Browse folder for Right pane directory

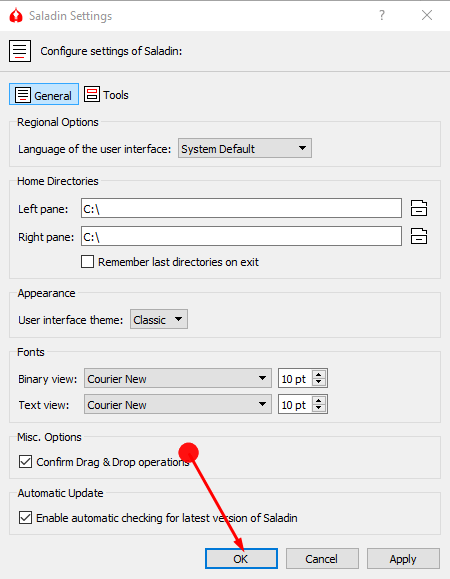click(419, 236)
